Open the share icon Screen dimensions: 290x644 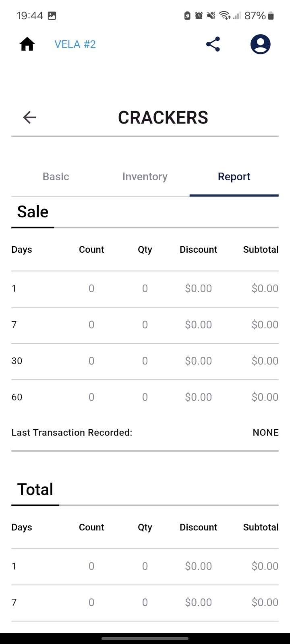click(213, 44)
